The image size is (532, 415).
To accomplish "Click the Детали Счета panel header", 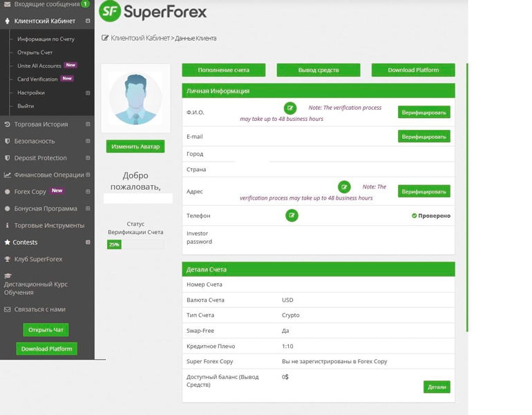I will [x=319, y=269].
